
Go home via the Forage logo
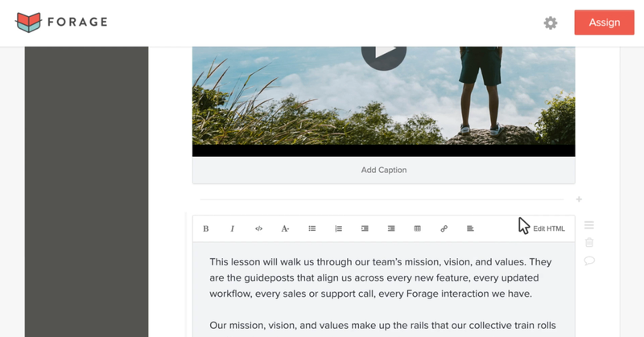point(62,23)
